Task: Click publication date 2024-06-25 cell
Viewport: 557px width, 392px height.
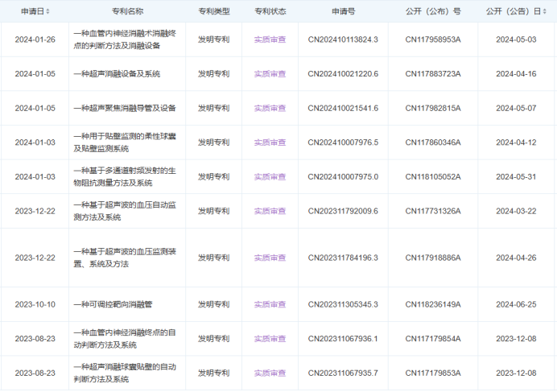Action: [516, 305]
